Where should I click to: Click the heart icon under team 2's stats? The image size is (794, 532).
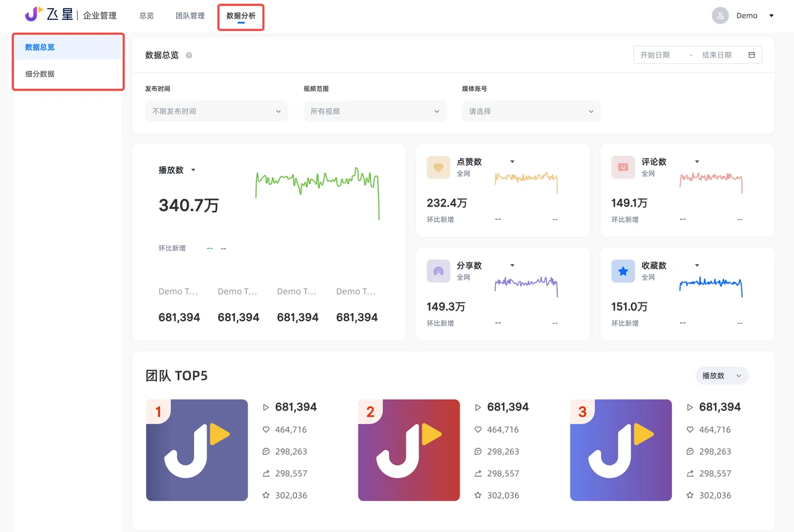(x=478, y=429)
